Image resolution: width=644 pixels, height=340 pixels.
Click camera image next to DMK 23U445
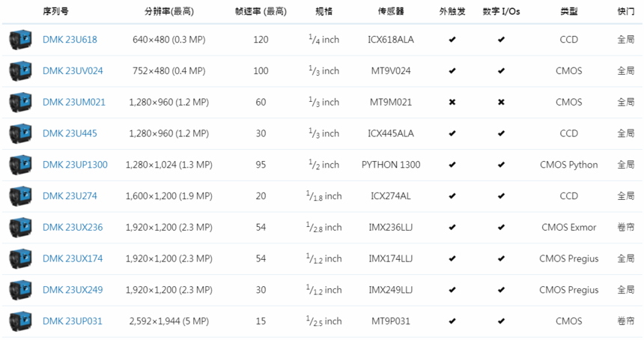[x=20, y=133]
